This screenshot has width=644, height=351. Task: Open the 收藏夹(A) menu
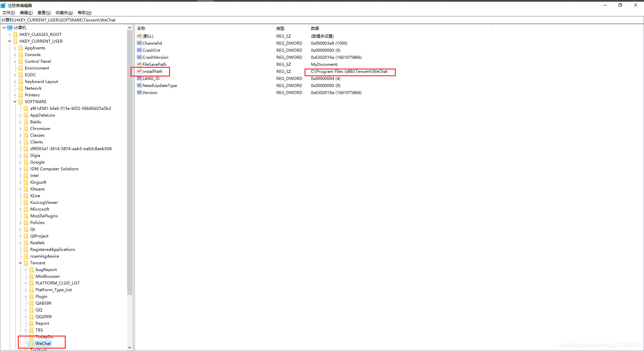click(64, 13)
